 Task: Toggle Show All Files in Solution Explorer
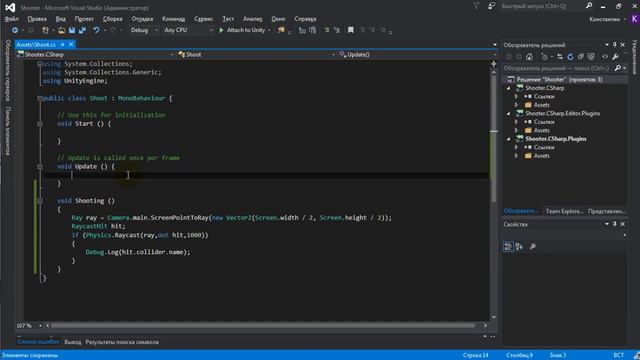pos(591,57)
